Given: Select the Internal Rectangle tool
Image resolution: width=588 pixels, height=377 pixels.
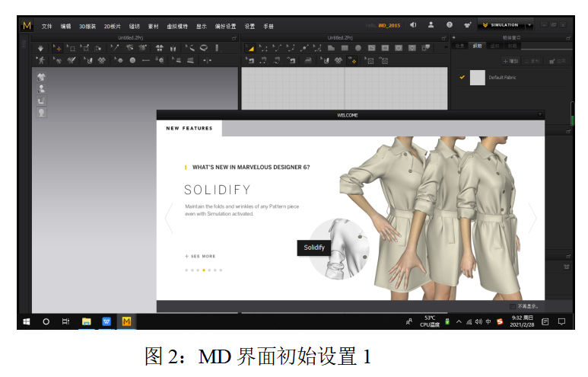Looking at the screenshot, I should [385, 48].
